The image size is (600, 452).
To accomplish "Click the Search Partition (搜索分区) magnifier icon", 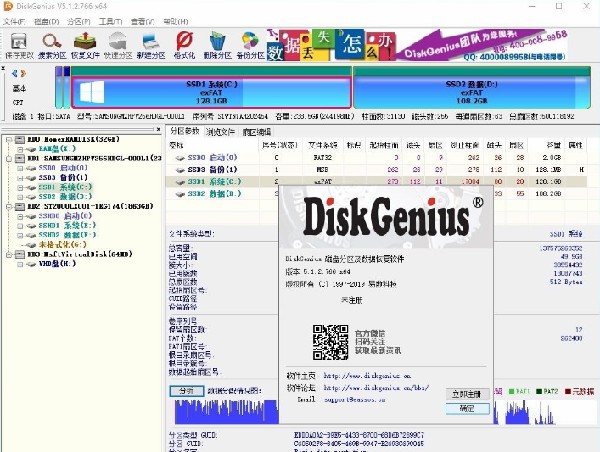I will (52, 46).
